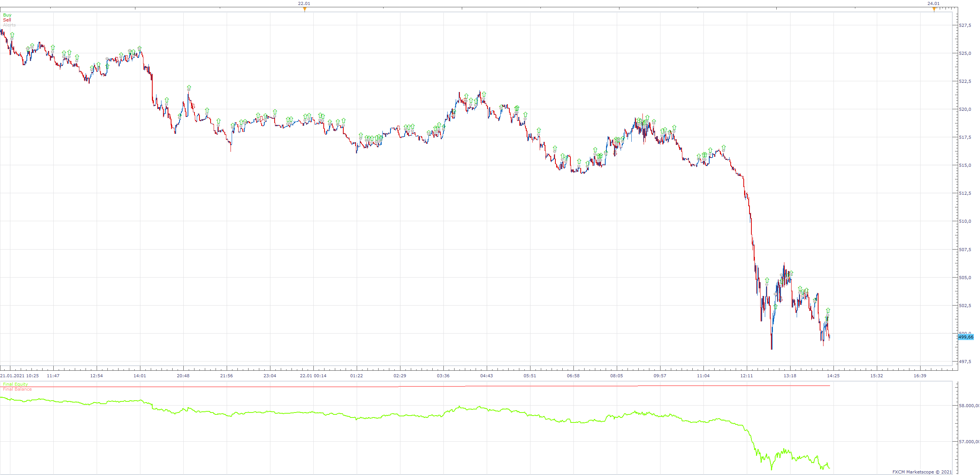Viewport: 980px width, 475px height.
Task: Click the last buy arrow near 14:25
Action: point(828,310)
